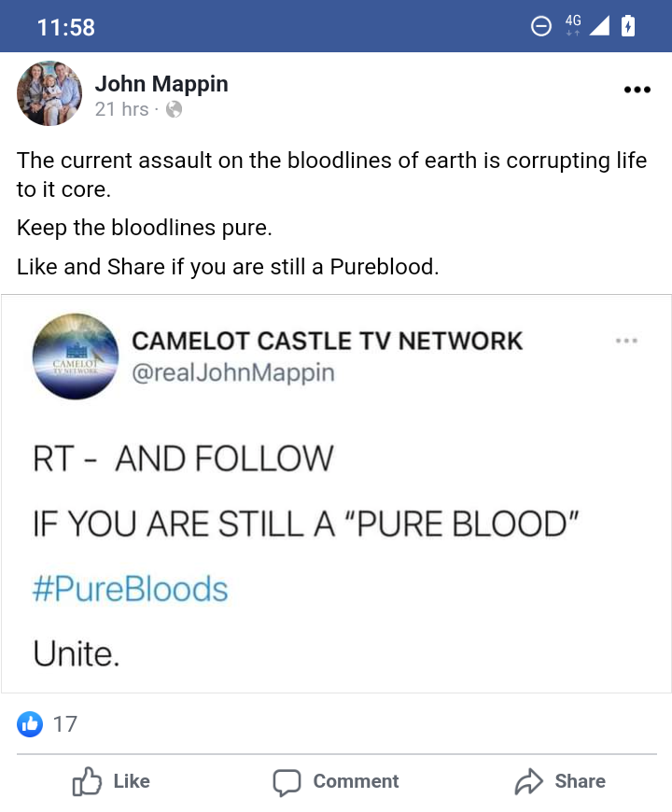Tap the Camelot TV Network round logo

[x=76, y=356]
